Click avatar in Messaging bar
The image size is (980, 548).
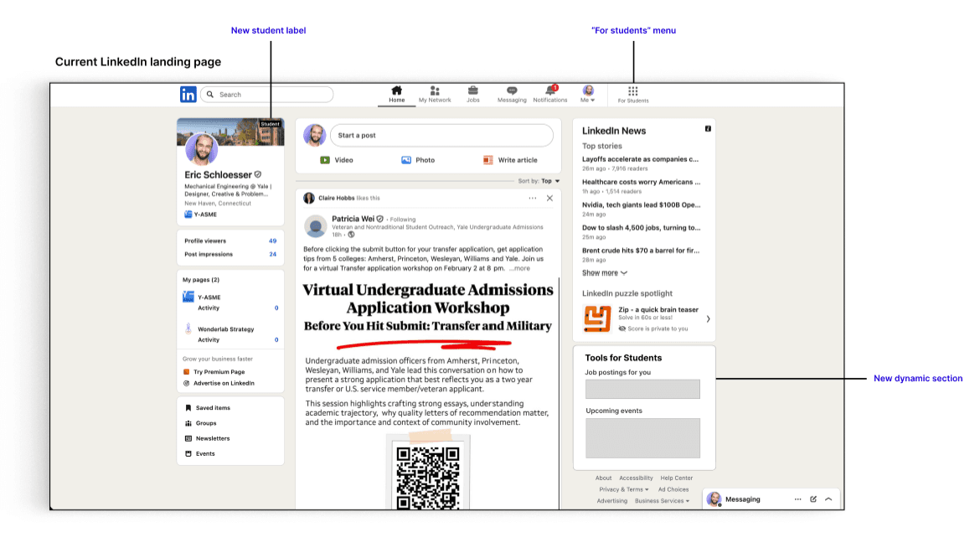pos(714,499)
